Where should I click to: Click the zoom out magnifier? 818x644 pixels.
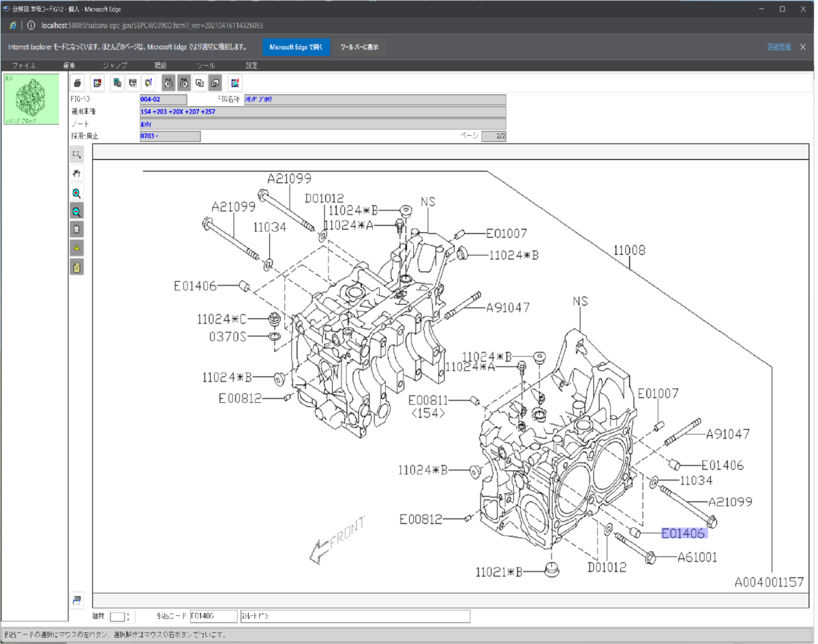point(77,212)
